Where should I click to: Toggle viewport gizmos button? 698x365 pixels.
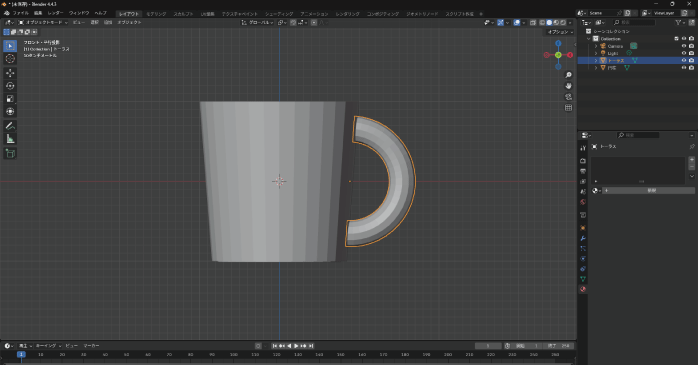point(500,22)
